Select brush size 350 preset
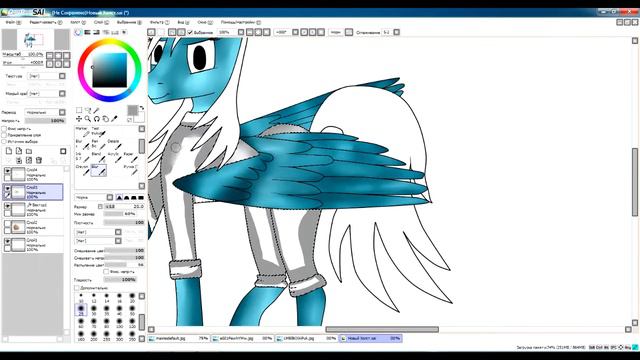The width and height of the screenshot is (640, 360). 132,336
